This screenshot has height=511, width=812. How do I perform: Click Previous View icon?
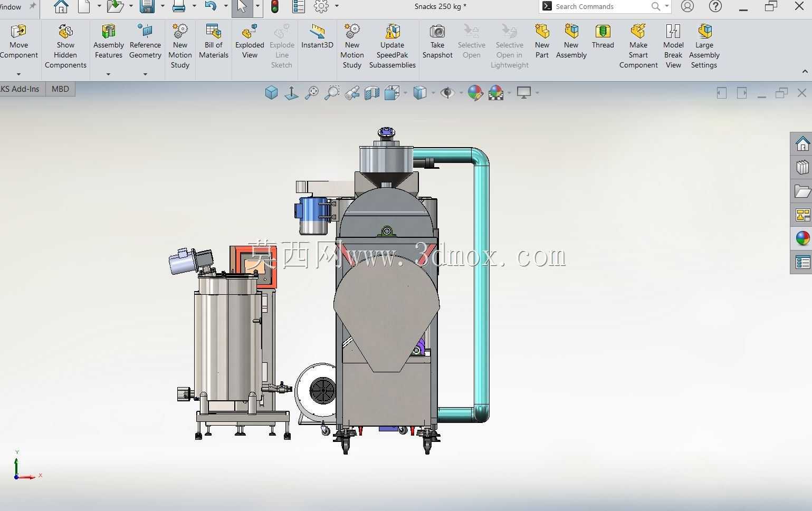click(352, 93)
